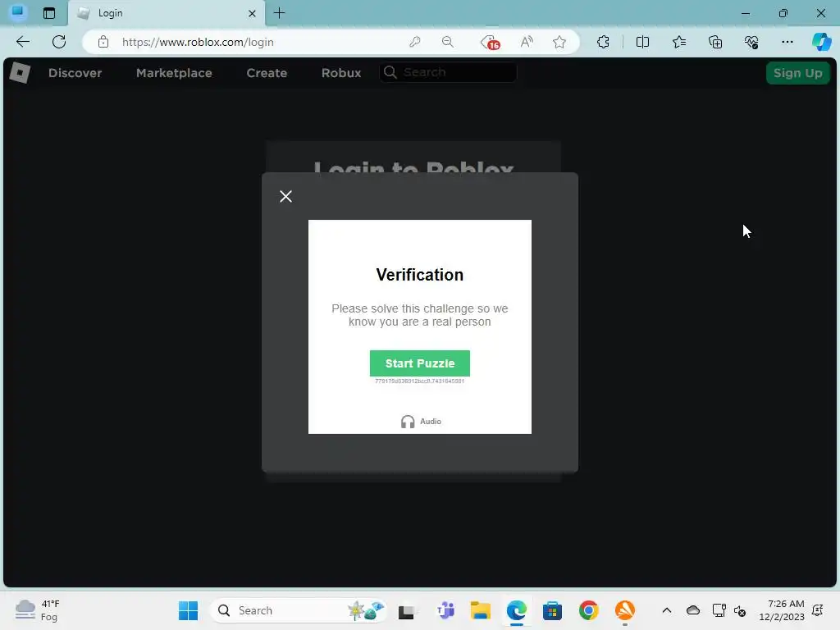Viewport: 840px width, 630px height.
Task: Click the Read aloud icon
Action: pos(527,42)
